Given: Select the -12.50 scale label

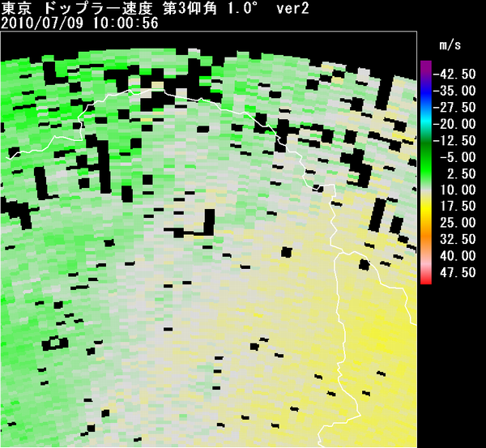Looking at the screenshot, I should click(455, 140).
